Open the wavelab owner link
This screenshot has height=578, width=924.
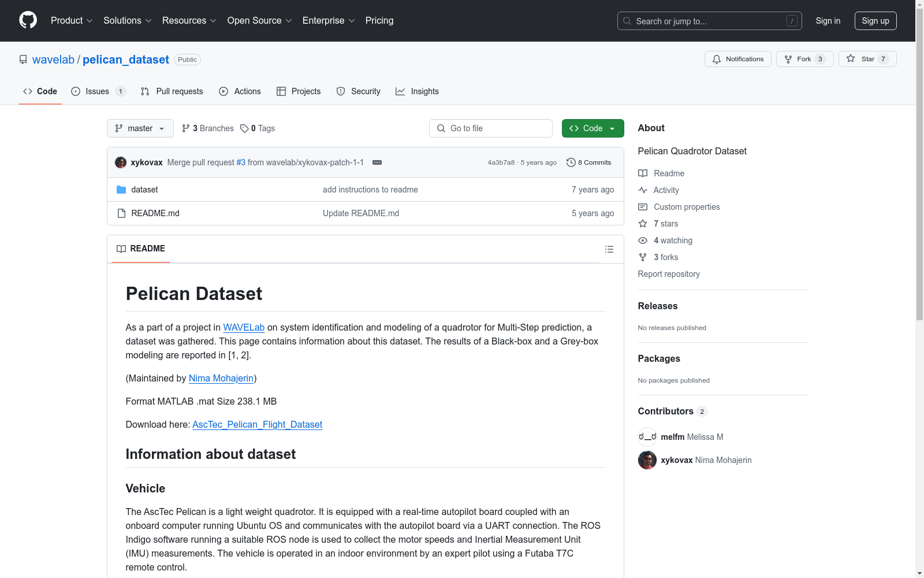point(54,60)
